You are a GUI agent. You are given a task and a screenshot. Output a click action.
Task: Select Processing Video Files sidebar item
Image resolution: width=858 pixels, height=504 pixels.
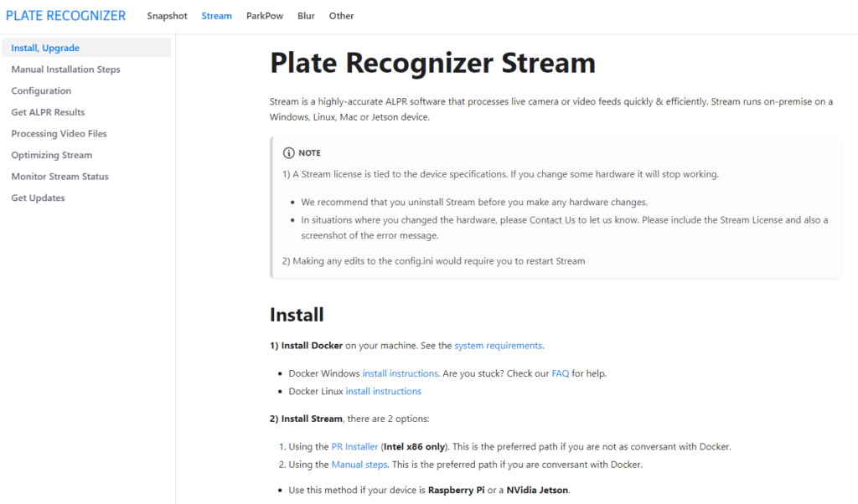click(x=59, y=133)
